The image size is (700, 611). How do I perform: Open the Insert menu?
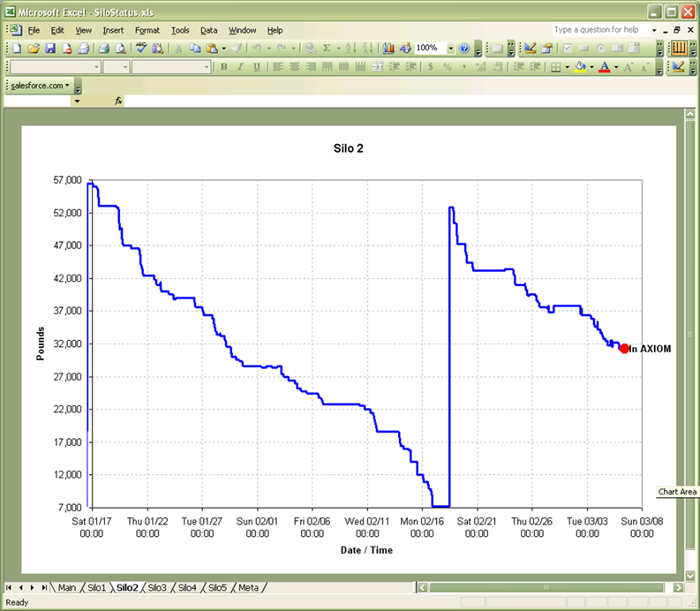pyautogui.click(x=113, y=30)
